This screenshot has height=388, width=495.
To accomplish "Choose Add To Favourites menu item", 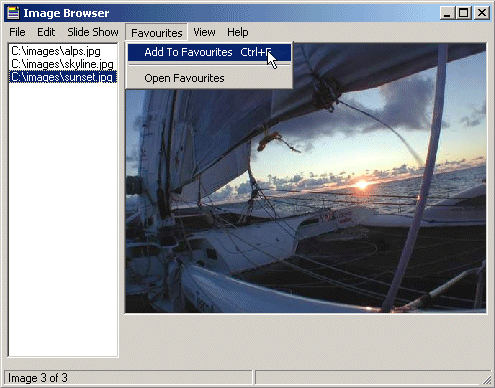I will [x=209, y=52].
